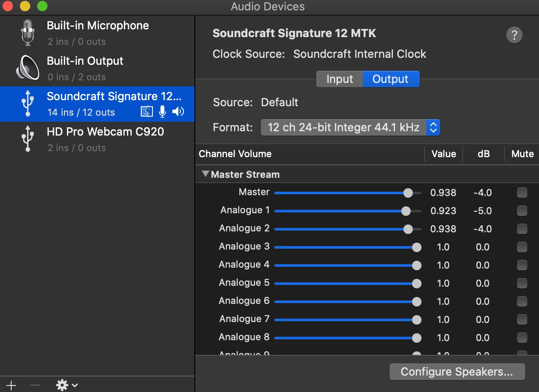Click the Finder system-sound default icon
This screenshot has height=392, width=539.
147,112
